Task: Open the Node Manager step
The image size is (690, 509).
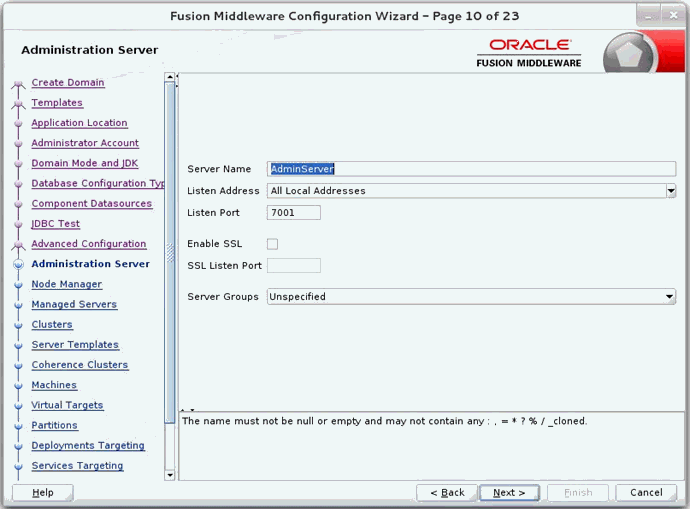Action: click(66, 284)
